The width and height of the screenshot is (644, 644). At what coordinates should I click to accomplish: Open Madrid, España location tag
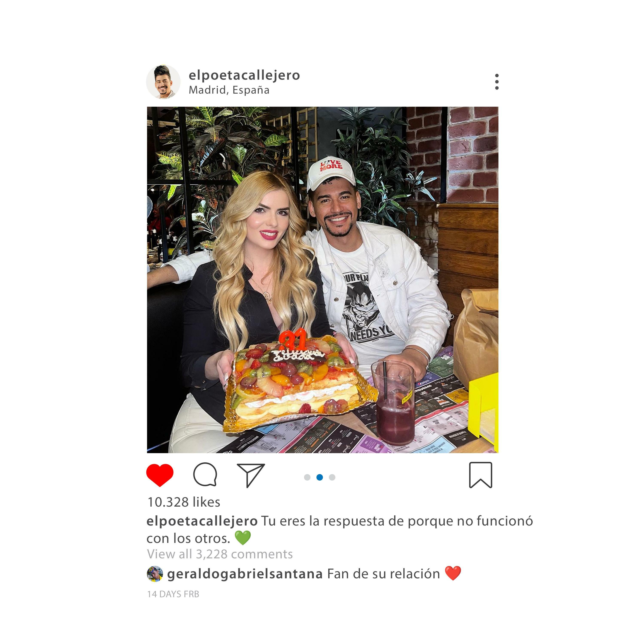point(229,90)
